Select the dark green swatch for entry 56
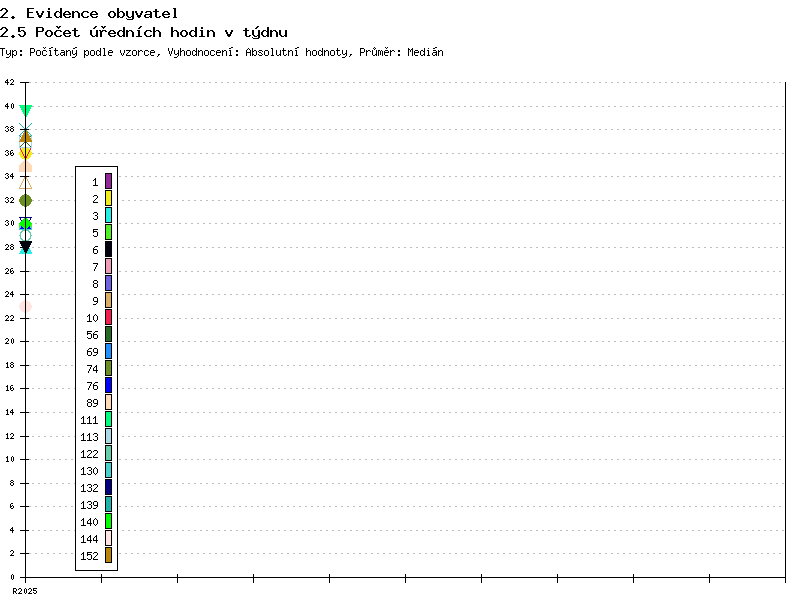Image resolution: width=800 pixels, height=600 pixels. (x=108, y=334)
